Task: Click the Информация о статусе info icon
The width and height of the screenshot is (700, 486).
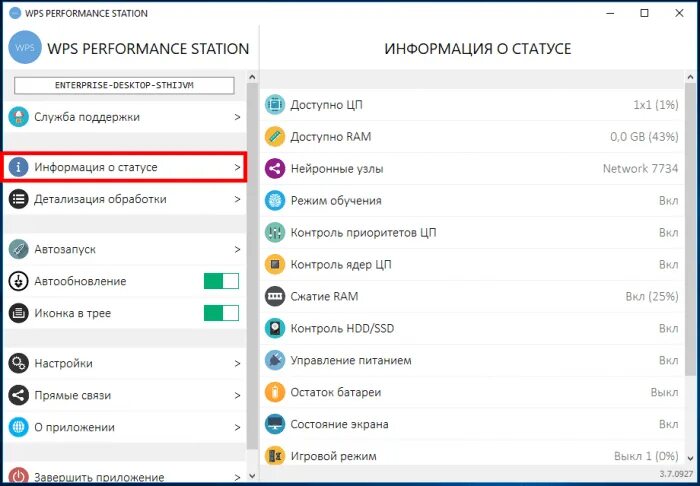Action: click(19, 167)
